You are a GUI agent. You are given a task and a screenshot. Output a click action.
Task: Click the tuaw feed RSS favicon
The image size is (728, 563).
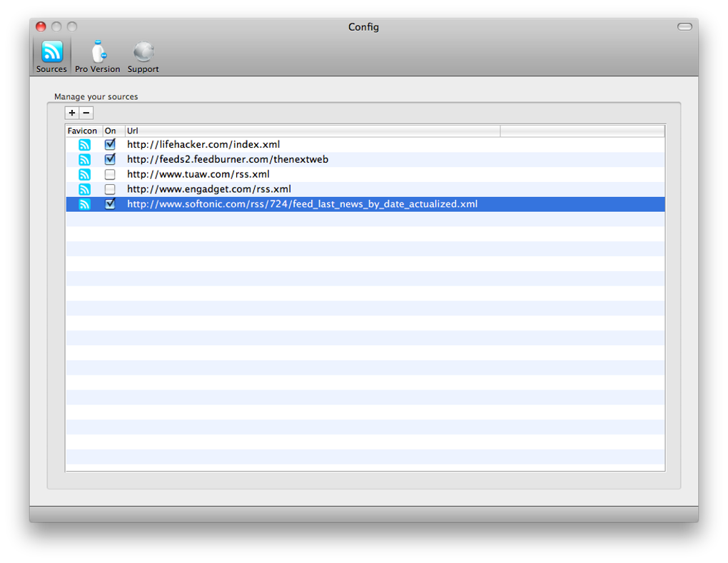point(84,175)
